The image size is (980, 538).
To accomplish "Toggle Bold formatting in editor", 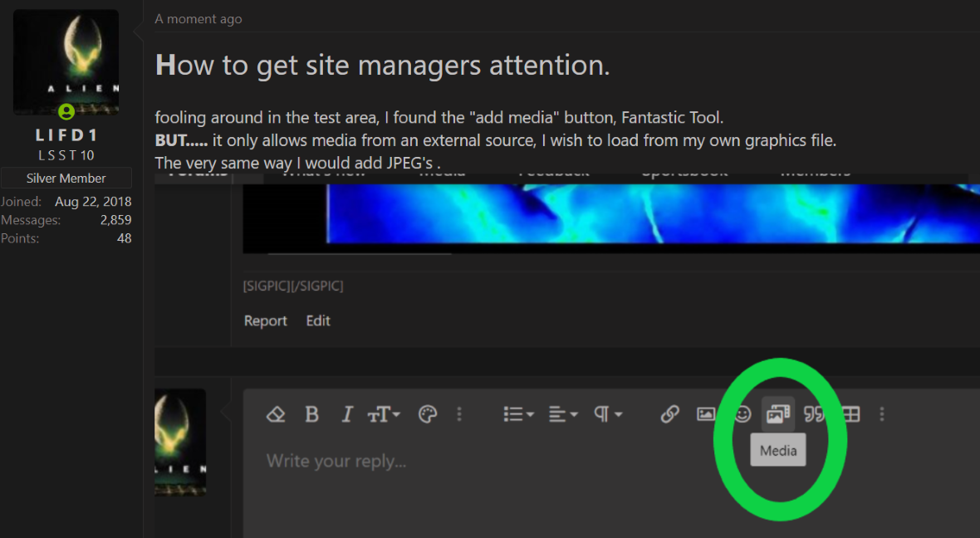I will point(312,414).
